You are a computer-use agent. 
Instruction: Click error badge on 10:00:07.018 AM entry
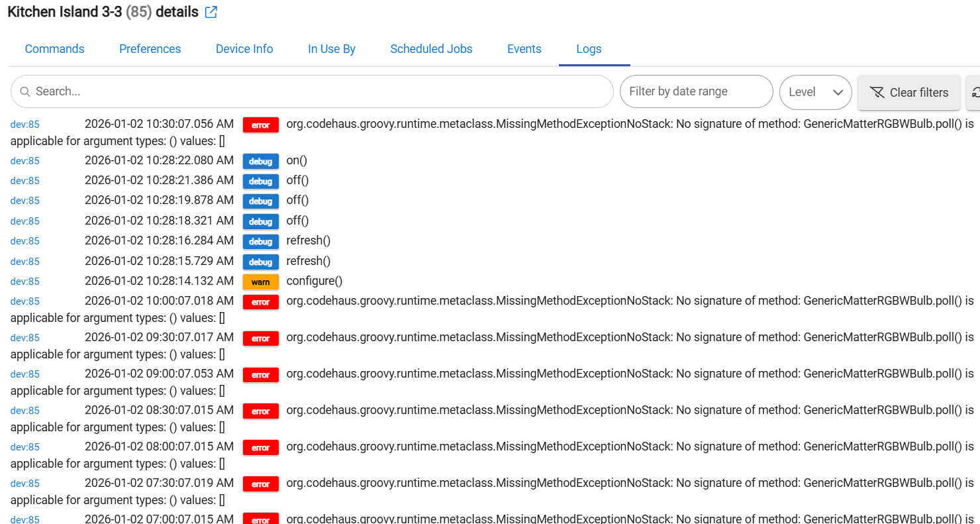(260, 302)
